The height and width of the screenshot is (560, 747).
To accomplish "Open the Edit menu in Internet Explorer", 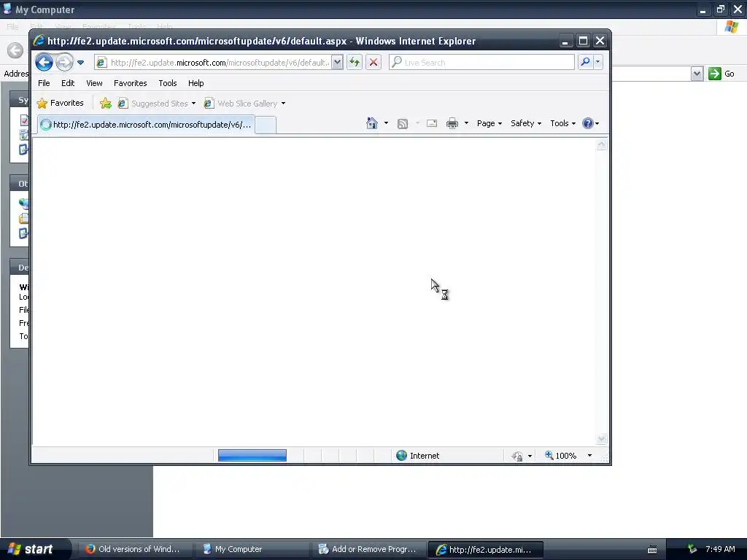I will 68,83.
